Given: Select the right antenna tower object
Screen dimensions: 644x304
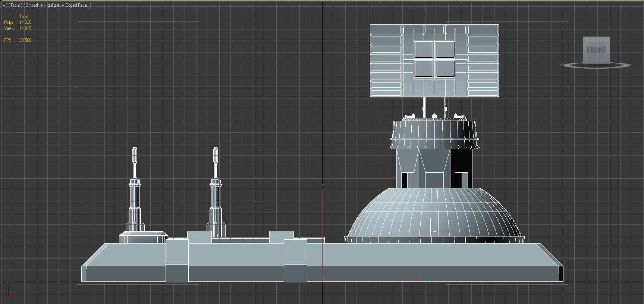Looking at the screenshot, I should click(x=216, y=192).
